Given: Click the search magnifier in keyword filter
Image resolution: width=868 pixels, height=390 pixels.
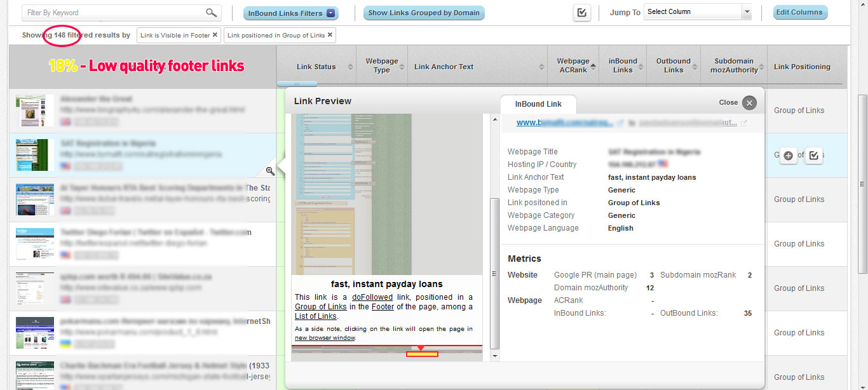Looking at the screenshot, I should tap(211, 13).
